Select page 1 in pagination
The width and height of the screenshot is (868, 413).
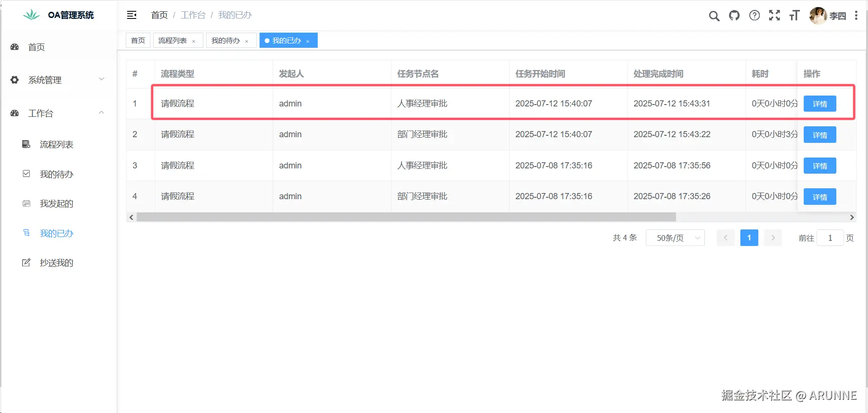[749, 237]
